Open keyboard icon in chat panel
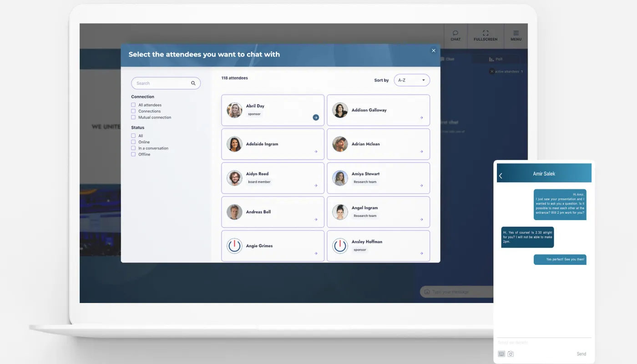Image resolution: width=637 pixels, height=364 pixels. [x=501, y=354]
